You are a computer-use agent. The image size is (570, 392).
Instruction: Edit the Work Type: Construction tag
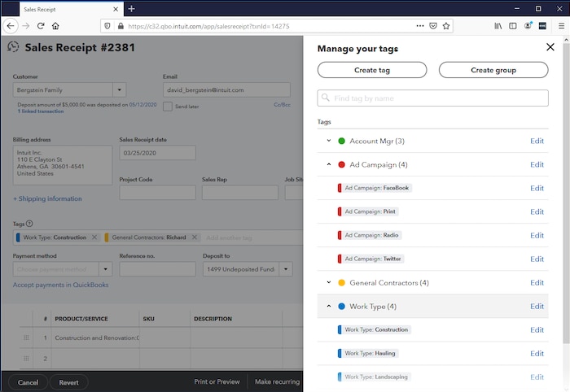(x=537, y=329)
